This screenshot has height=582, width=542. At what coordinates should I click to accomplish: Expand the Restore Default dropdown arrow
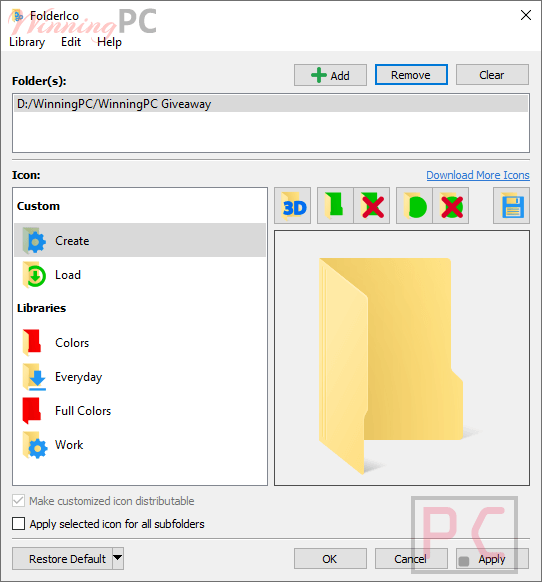pyautogui.click(x=118, y=558)
